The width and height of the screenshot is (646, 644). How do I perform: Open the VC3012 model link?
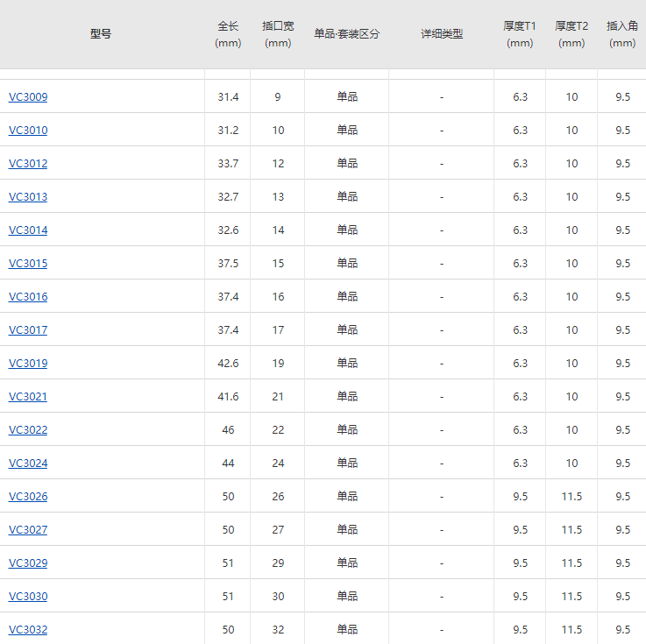pyautogui.click(x=28, y=164)
